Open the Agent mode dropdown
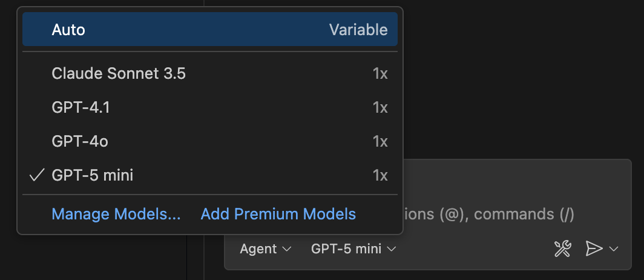 pos(266,249)
